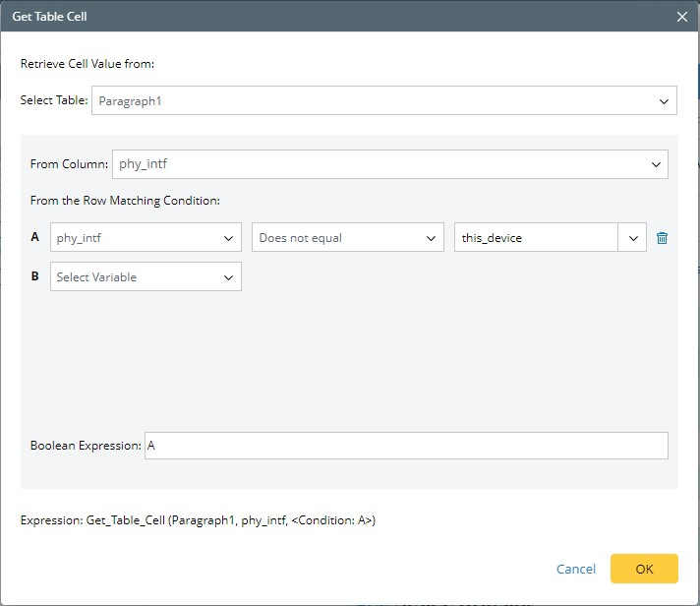The height and width of the screenshot is (606, 700).
Task: Close the Get Table Cell dialog
Action: click(x=682, y=17)
